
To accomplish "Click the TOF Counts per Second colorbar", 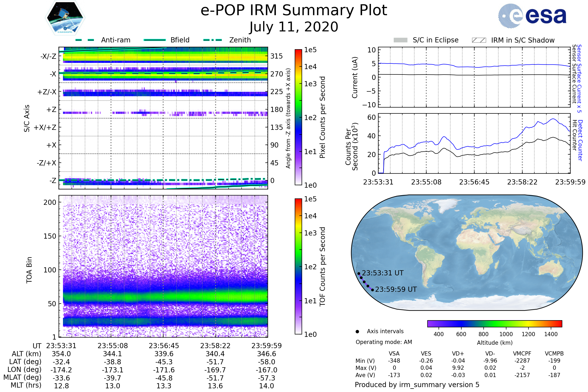I will point(298,266).
